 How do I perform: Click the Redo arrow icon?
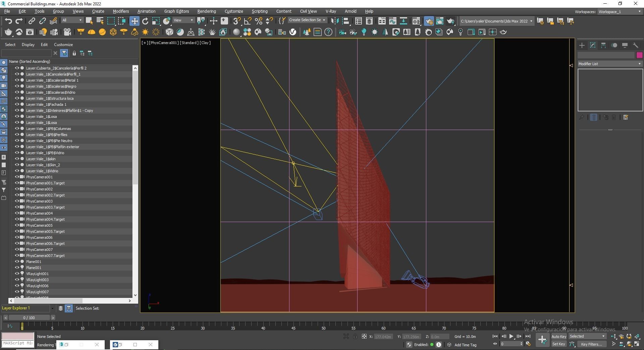coord(19,21)
